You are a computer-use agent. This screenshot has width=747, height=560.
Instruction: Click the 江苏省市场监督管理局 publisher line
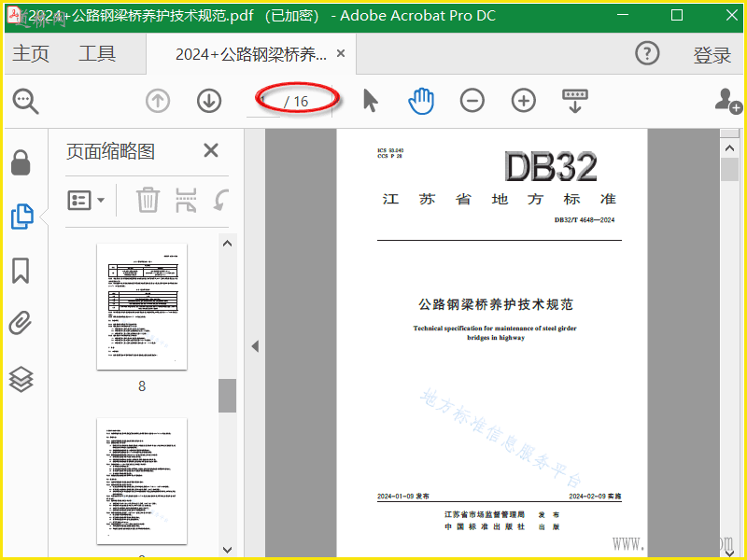click(x=485, y=515)
